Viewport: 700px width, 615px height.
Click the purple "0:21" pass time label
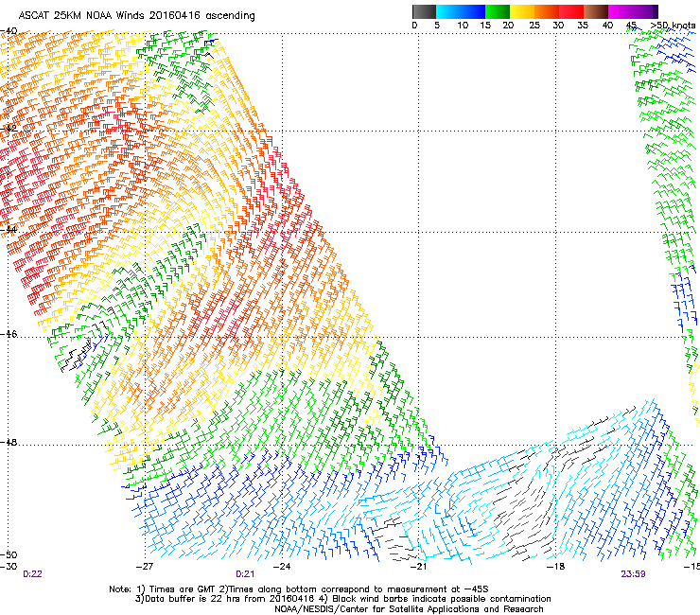coord(245,574)
